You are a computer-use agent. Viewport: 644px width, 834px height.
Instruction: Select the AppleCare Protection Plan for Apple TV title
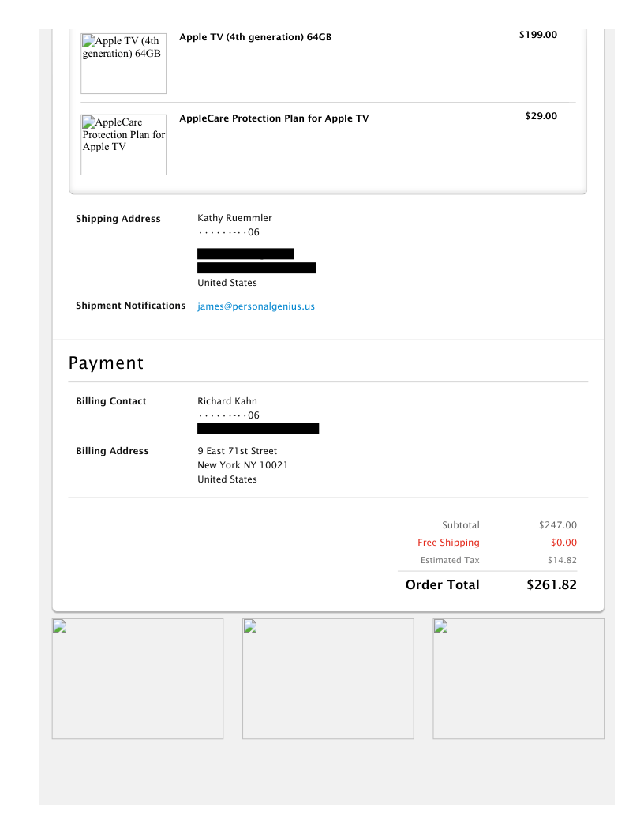[274, 118]
